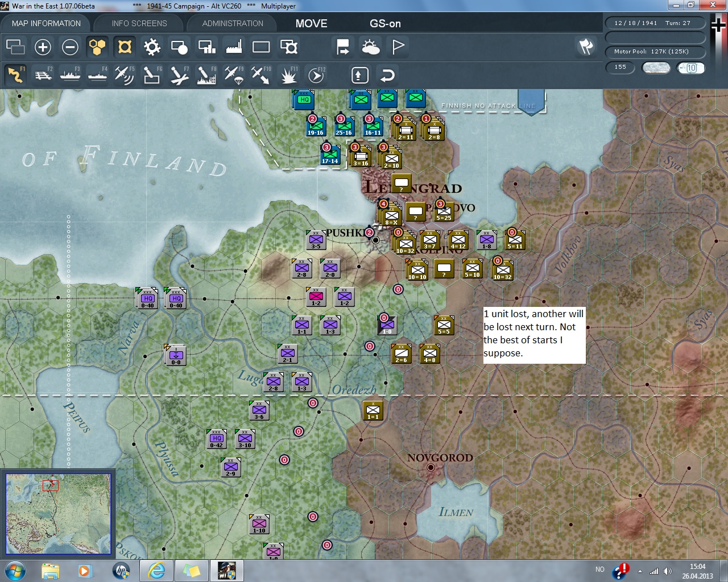This screenshot has height=582, width=728.
Task: Toggle the empty rectangle map overlay
Action: [x=261, y=47]
